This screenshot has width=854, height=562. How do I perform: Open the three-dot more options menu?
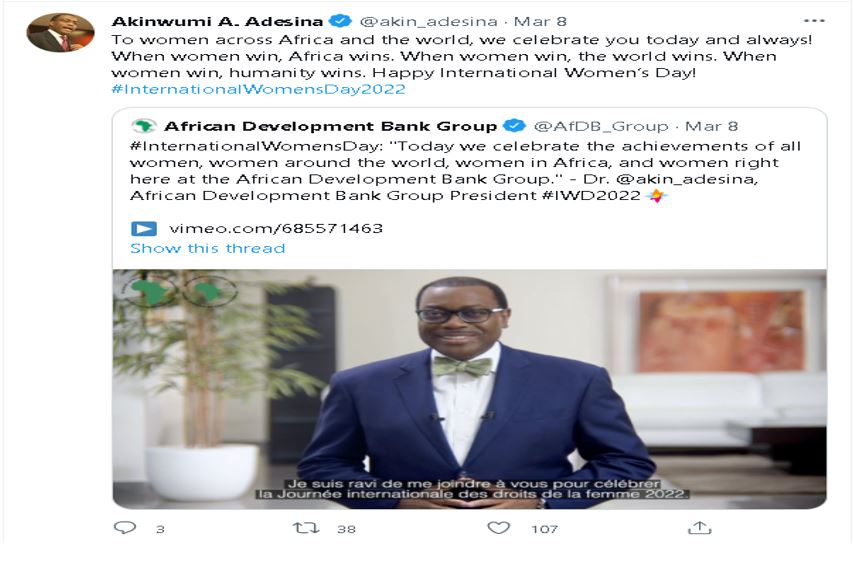(x=814, y=21)
